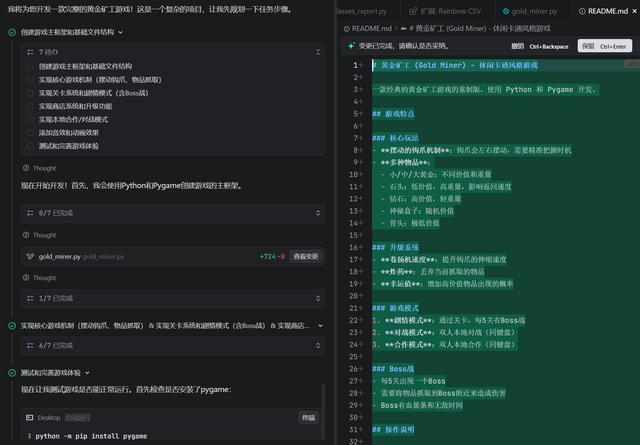
Task: Click the 7 待办 task list icon
Action: [x=30, y=50]
